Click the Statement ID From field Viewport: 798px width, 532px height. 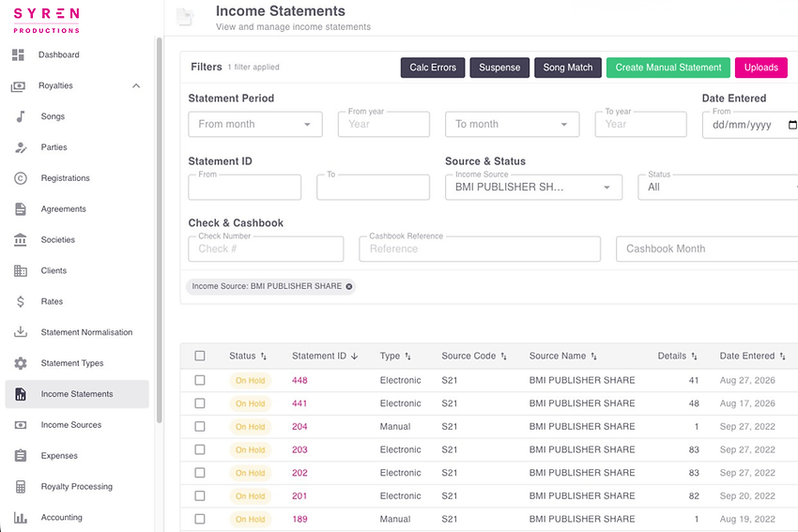[245, 187]
